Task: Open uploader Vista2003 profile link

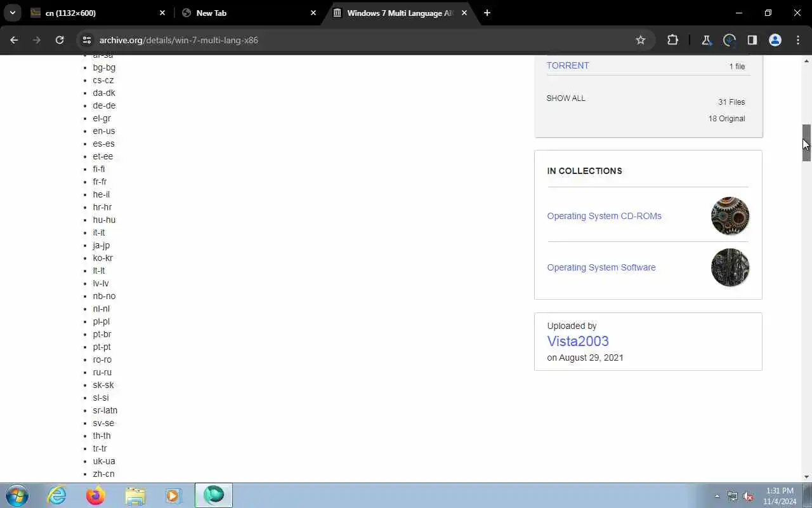Action: (578, 341)
